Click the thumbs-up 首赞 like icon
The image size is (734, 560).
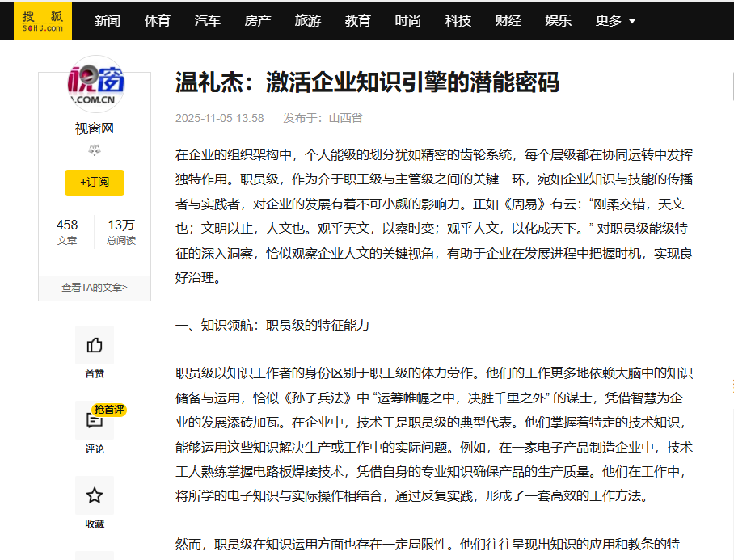coord(95,344)
